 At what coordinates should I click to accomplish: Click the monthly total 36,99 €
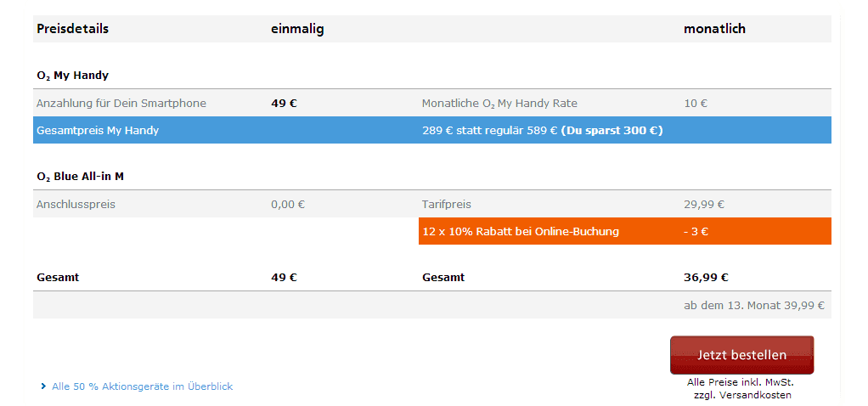click(x=706, y=278)
